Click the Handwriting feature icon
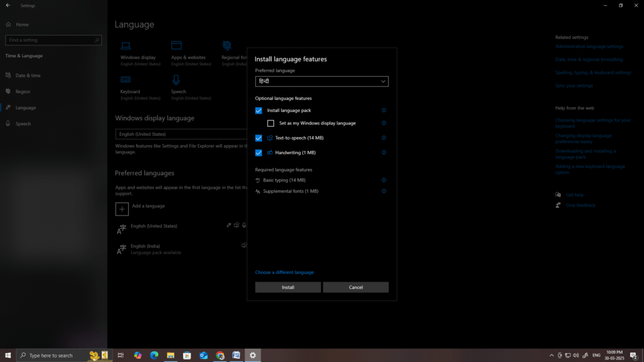Viewport: 644px width, 362px height. click(x=270, y=153)
